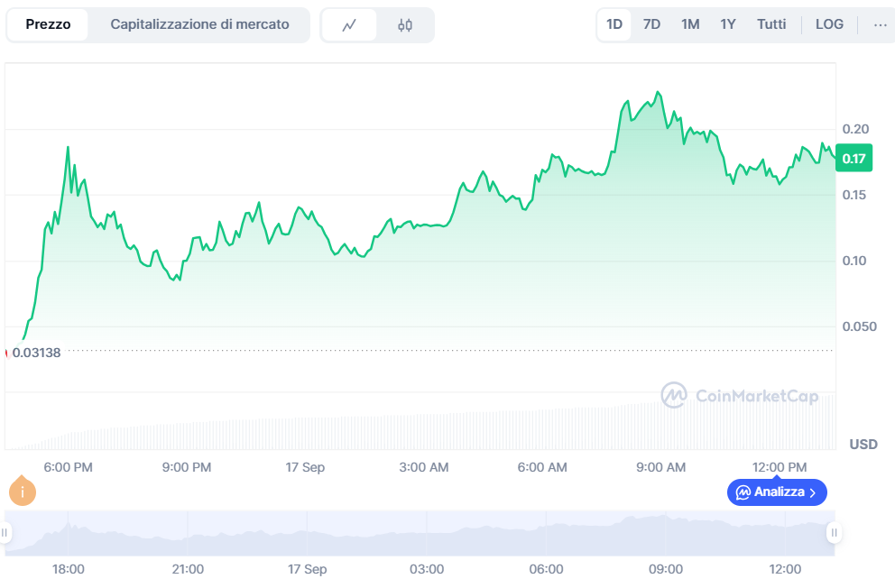Image resolution: width=895 pixels, height=588 pixels.
Task: Select the Prezzo tab
Action: (x=48, y=24)
